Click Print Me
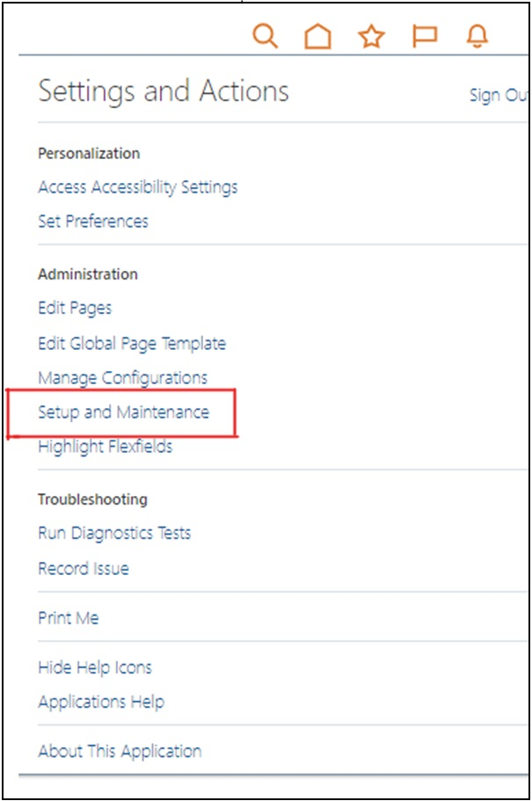This screenshot has width=532, height=801. (68, 618)
